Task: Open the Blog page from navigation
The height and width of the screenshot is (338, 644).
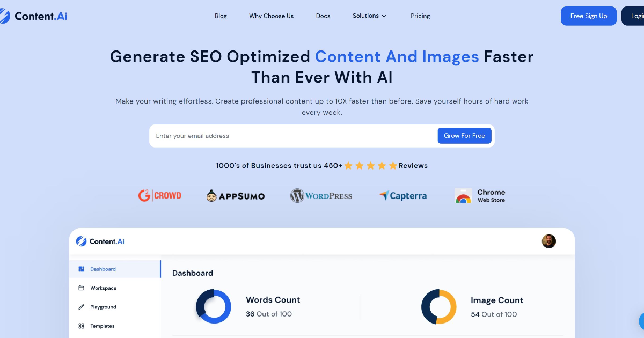Action: [x=221, y=16]
